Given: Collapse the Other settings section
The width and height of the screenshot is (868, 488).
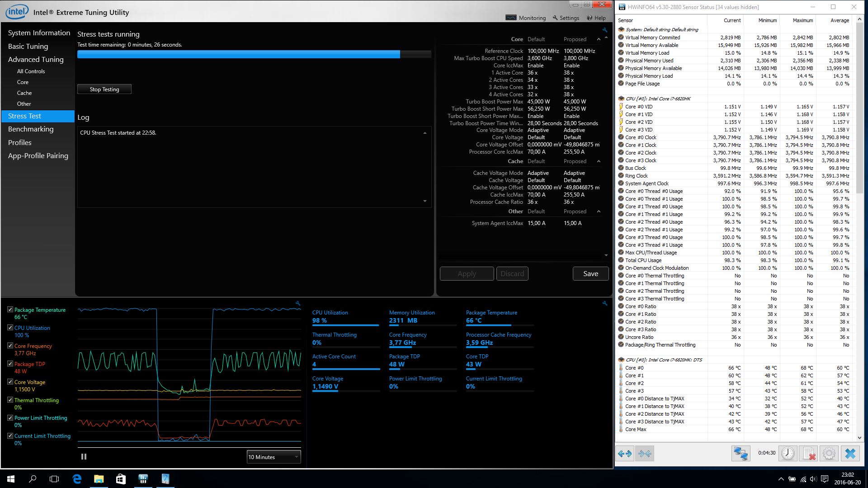Looking at the screenshot, I should tap(599, 211).
